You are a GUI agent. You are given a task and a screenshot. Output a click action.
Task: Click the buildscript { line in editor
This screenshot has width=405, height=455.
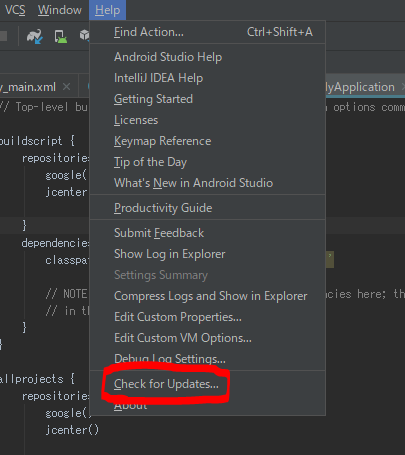(37, 141)
